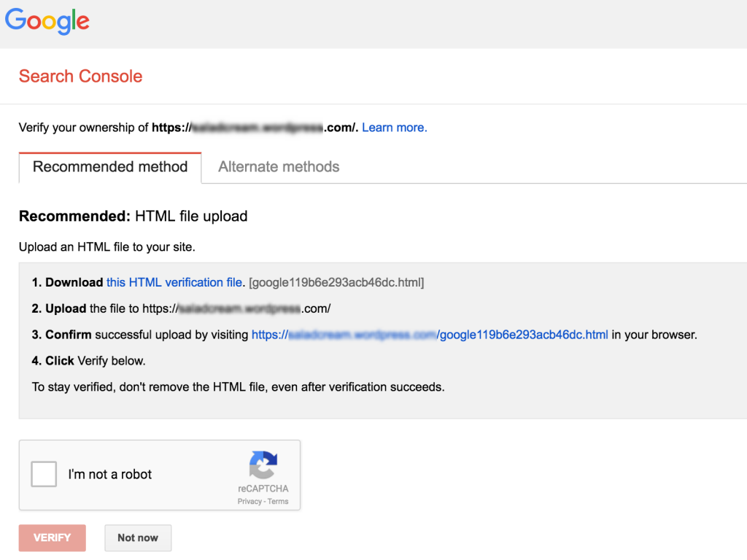The width and height of the screenshot is (747, 560).
Task: Download this HTML verification file
Action: point(174,282)
